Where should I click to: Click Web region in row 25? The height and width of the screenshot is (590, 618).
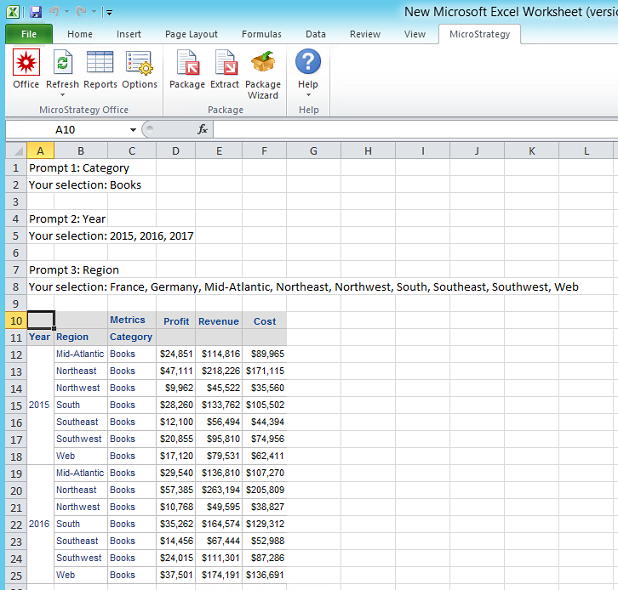tap(80, 575)
